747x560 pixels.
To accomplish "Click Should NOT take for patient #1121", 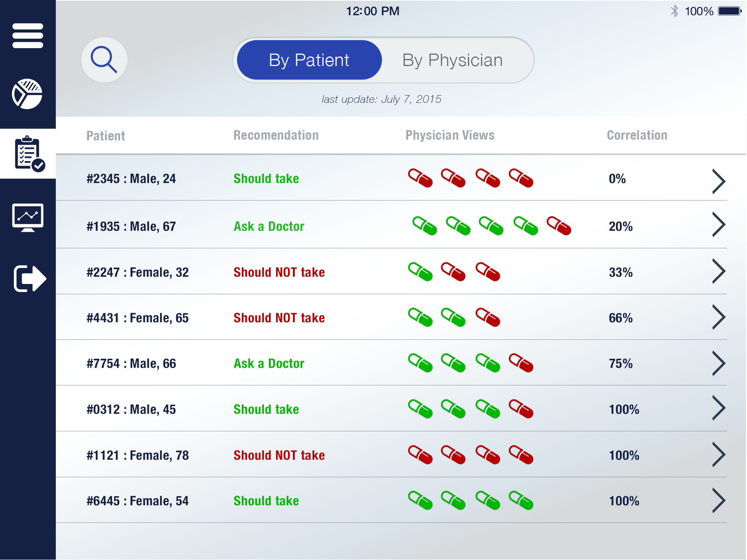I will (279, 455).
